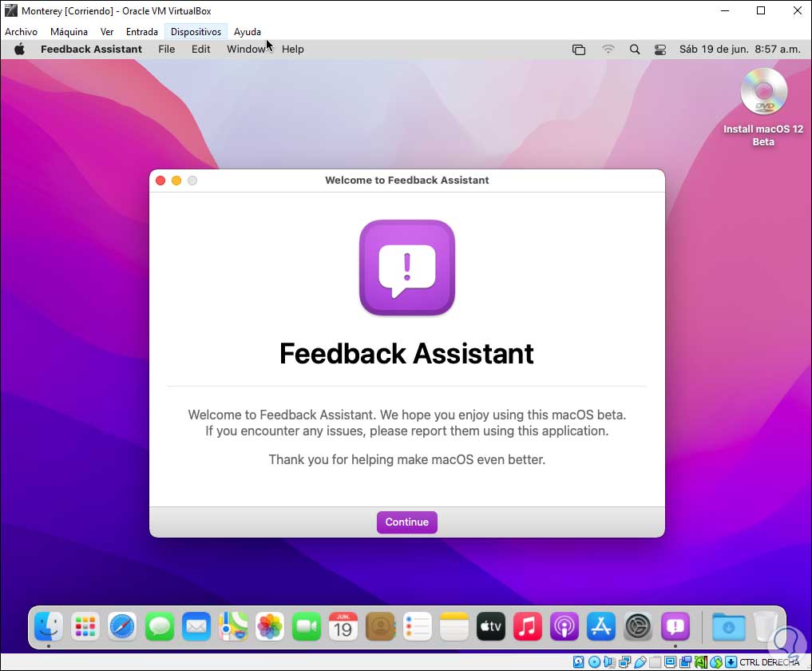
Task: Open Podcasts app in the Dock
Action: point(564,626)
